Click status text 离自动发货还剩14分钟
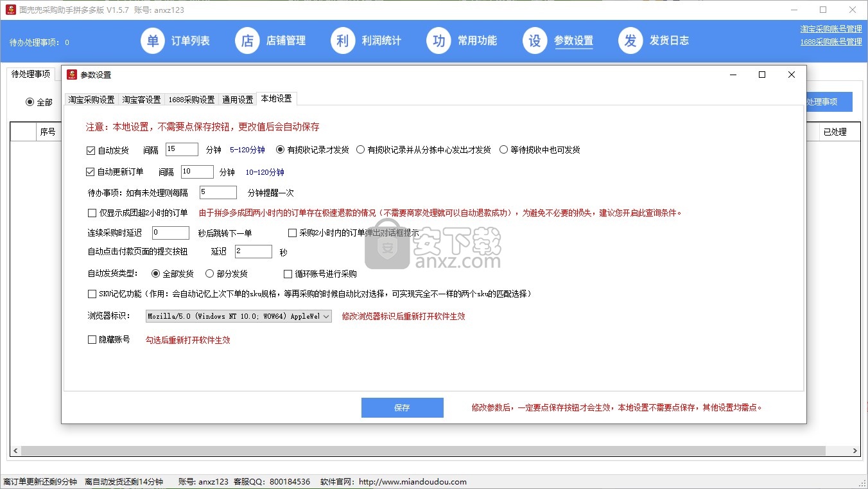 coord(124,482)
